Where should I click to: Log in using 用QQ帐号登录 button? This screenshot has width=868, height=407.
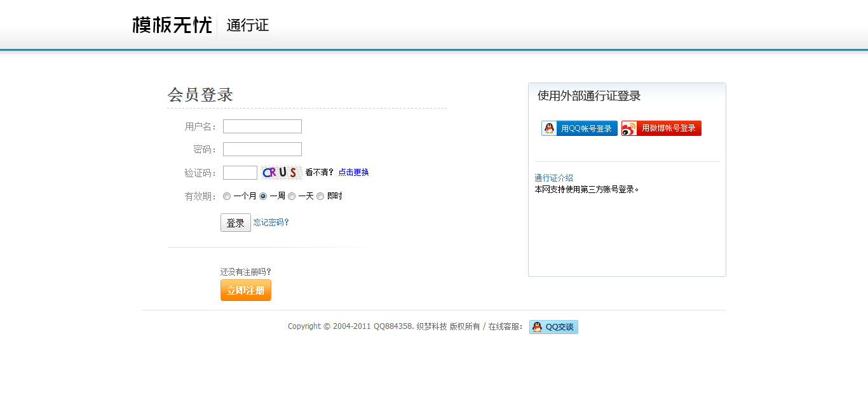tap(580, 128)
